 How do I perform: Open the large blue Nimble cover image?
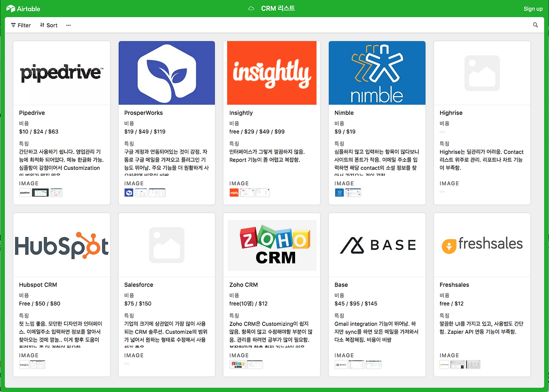(377, 73)
